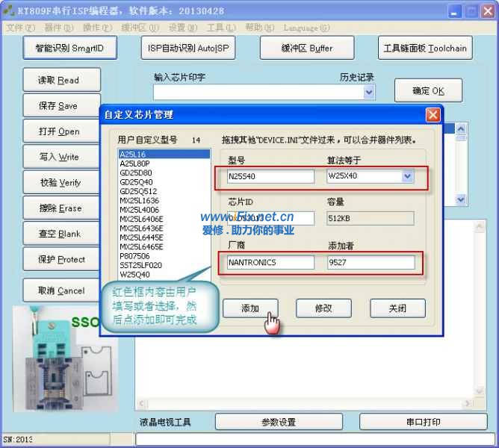Select MX25L1636 from the user-defined list
This screenshot has width=499, height=448.
[x=139, y=201]
